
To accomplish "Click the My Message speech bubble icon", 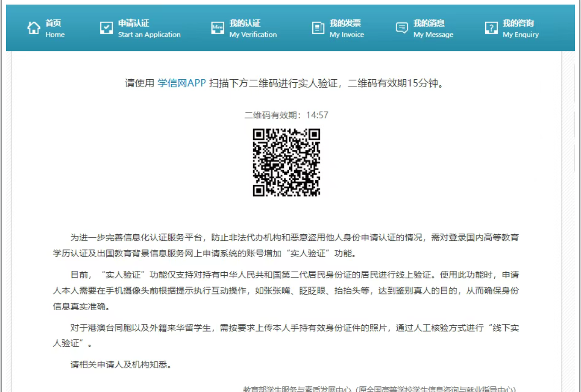I will pos(402,28).
